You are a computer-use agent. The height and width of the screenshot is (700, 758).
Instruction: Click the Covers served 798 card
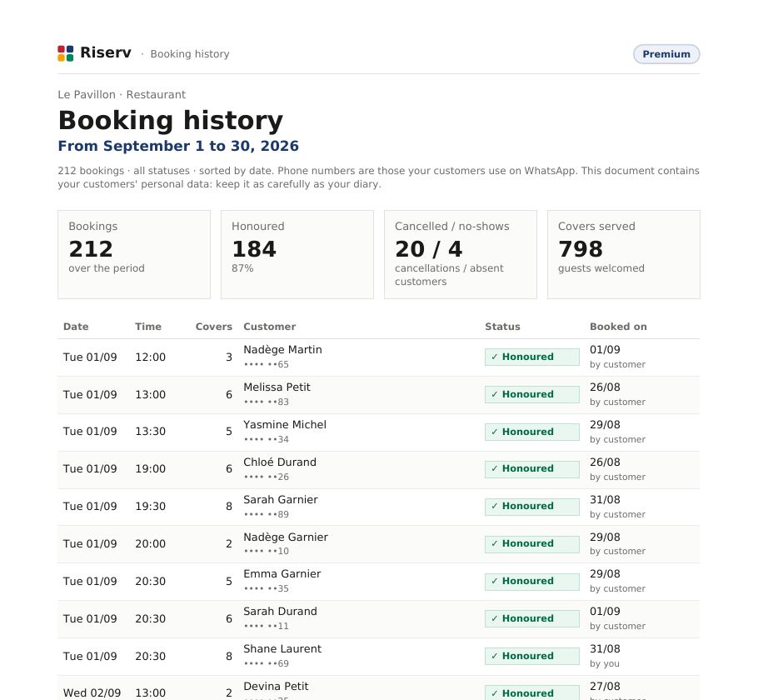624,254
